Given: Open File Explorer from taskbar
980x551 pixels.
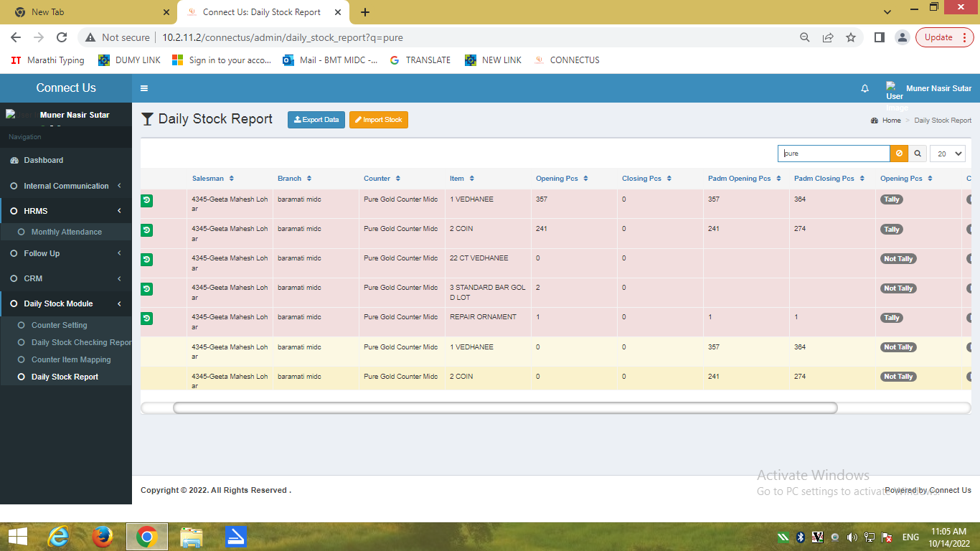Looking at the screenshot, I should click(x=192, y=537).
